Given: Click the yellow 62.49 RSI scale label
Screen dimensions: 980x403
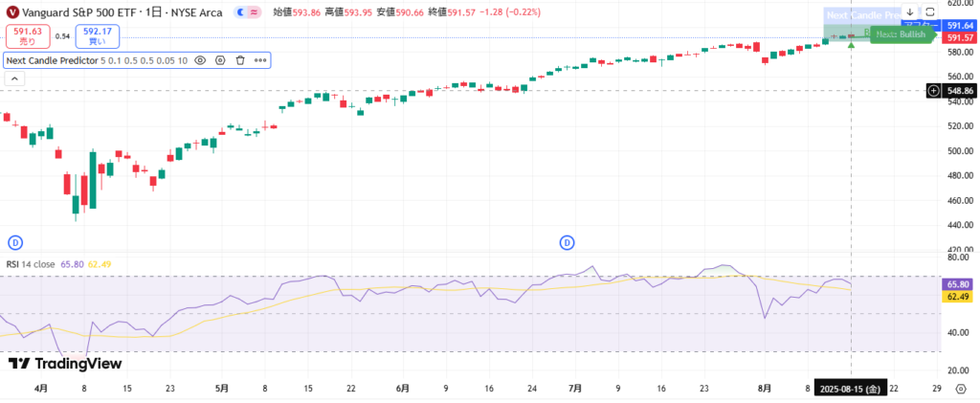Looking at the screenshot, I should pos(957,296).
